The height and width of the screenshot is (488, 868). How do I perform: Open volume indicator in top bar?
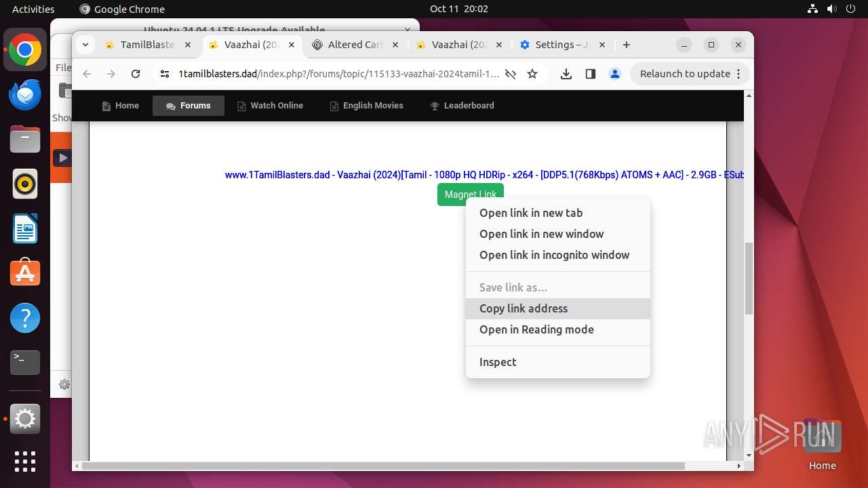(832, 9)
